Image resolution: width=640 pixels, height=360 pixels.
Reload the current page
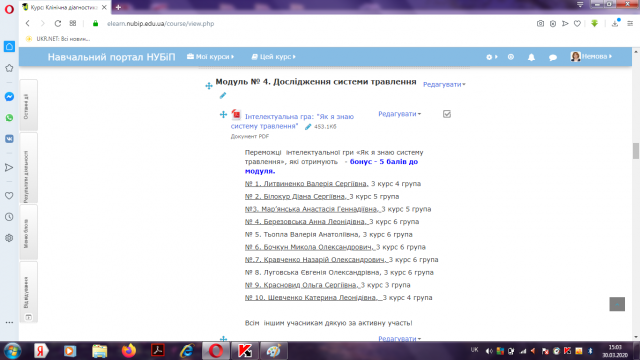pyautogui.click(x=58, y=24)
